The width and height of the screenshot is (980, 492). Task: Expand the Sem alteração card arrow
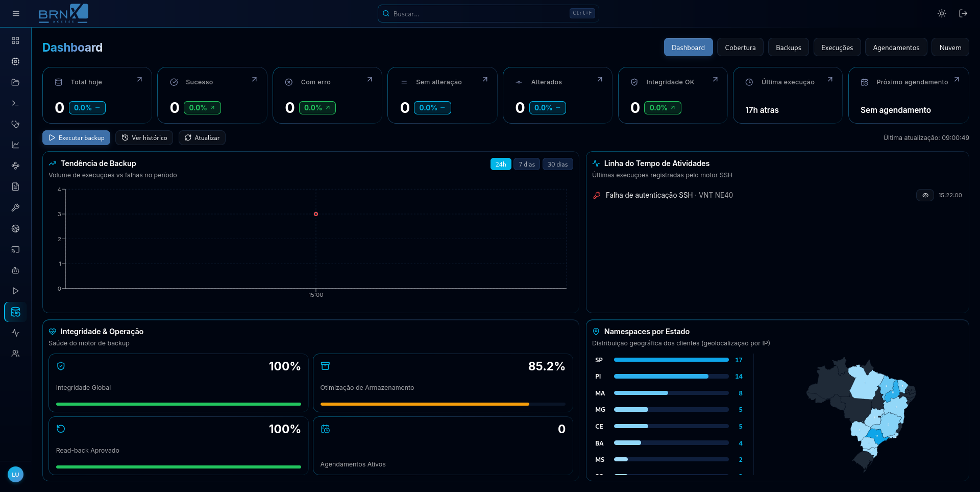tap(485, 80)
